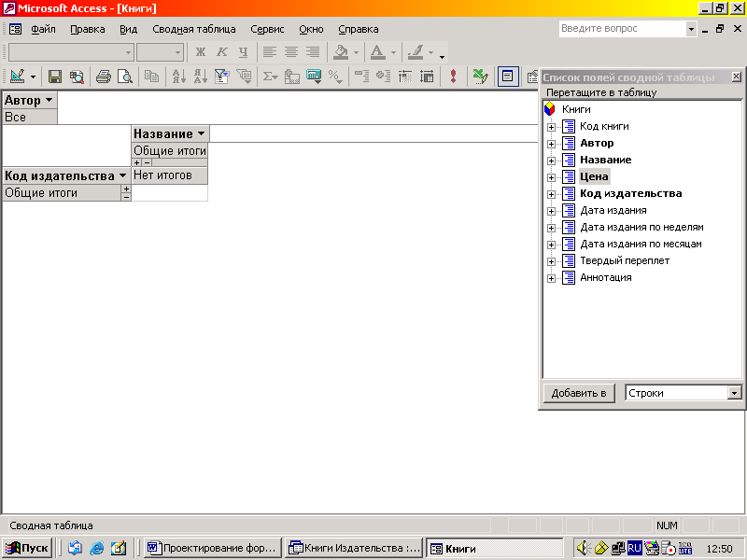Center align text
The image size is (747, 560).
pos(291,52)
